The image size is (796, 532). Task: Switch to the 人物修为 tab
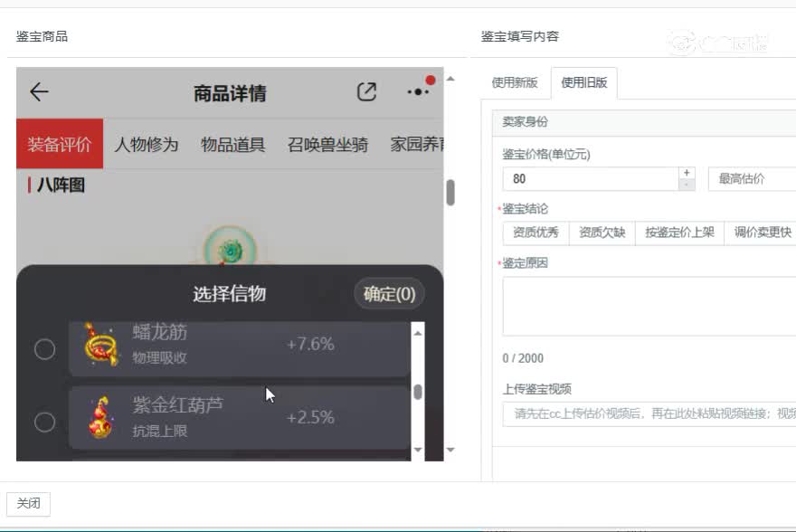pyautogui.click(x=147, y=144)
